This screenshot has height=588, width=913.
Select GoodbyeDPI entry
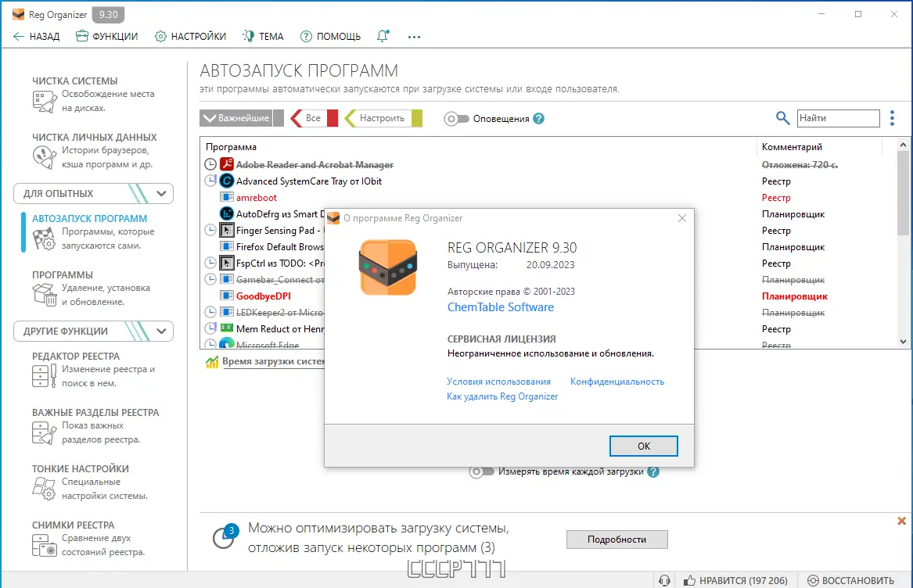click(263, 296)
